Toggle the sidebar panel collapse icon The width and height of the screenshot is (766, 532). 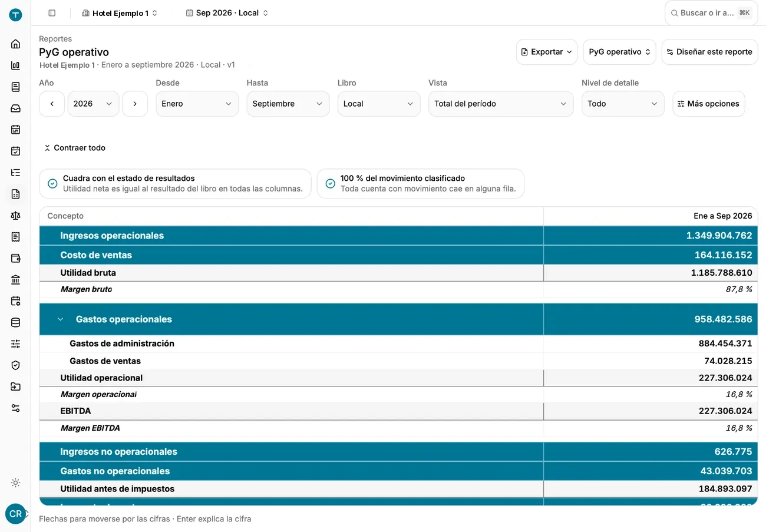52,13
